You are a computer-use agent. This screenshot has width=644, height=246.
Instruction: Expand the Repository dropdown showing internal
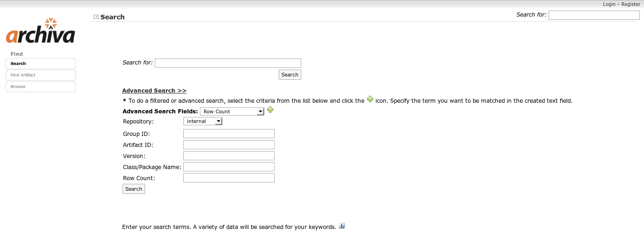click(x=203, y=121)
